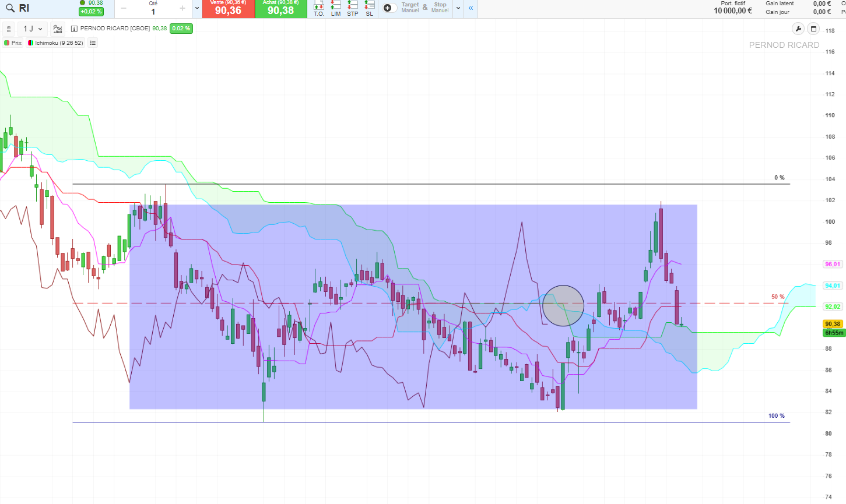
Task: Collapse the order panel with double chevron
Action: (471, 8)
